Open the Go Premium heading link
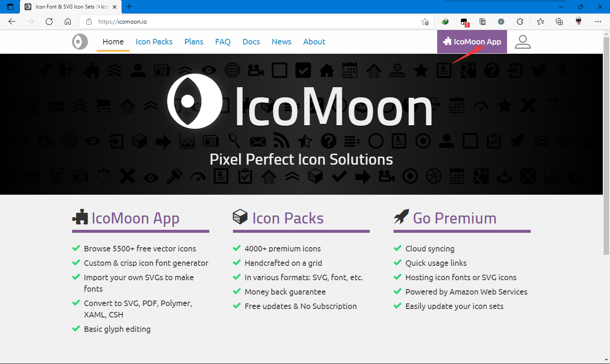610x364 pixels. [454, 218]
